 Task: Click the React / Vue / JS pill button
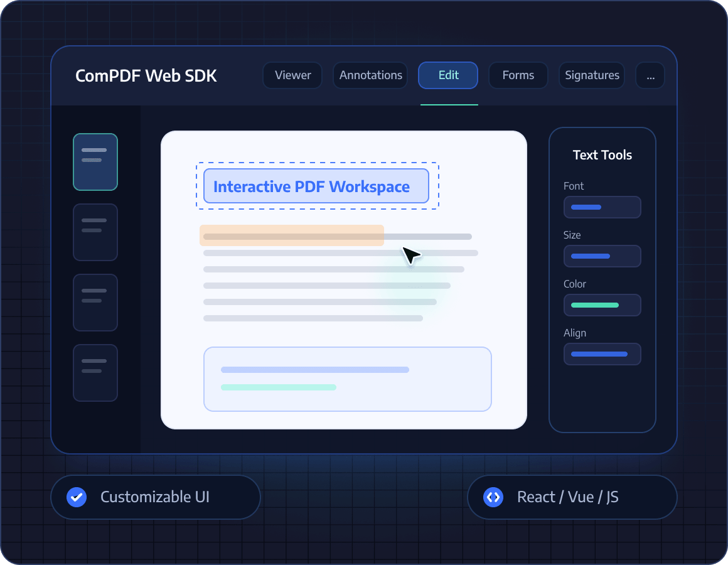[x=572, y=497]
